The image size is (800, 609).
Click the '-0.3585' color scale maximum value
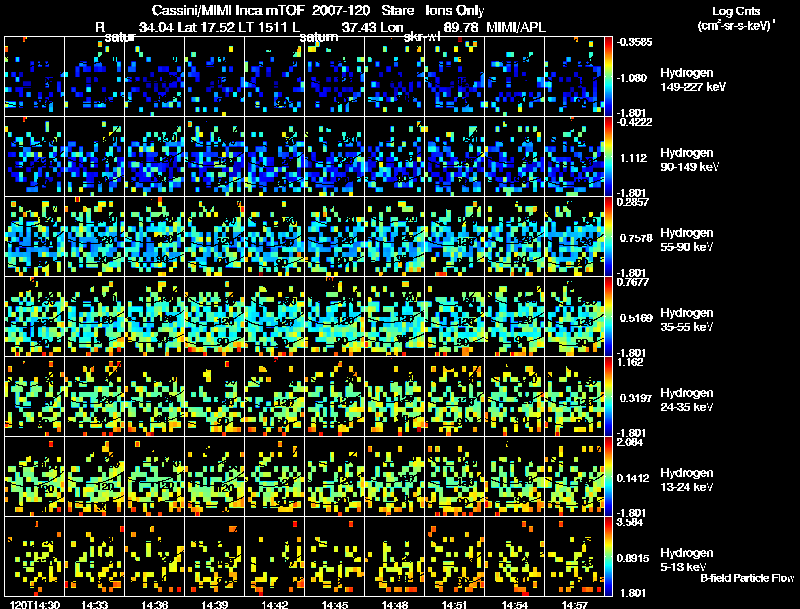coord(634,42)
